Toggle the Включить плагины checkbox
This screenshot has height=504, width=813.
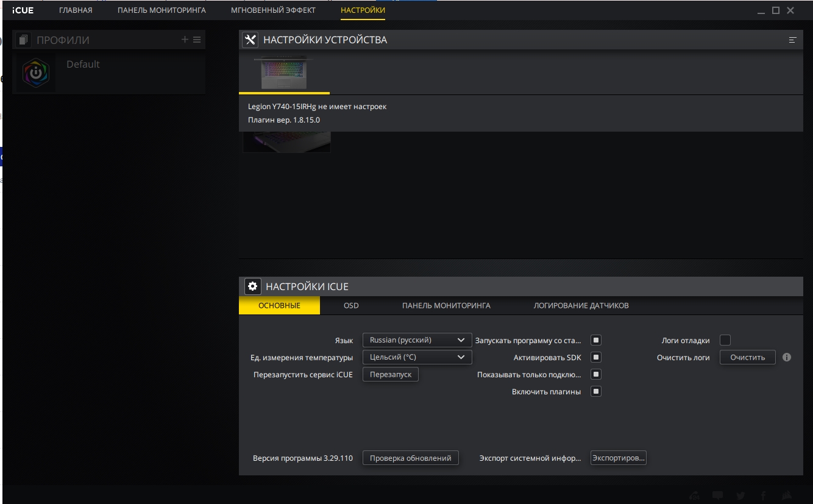597,391
